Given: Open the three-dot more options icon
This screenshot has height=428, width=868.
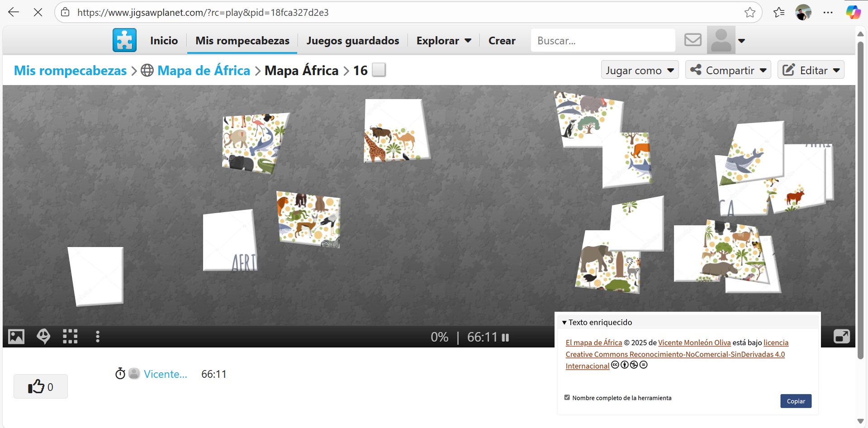Looking at the screenshot, I should click(97, 336).
